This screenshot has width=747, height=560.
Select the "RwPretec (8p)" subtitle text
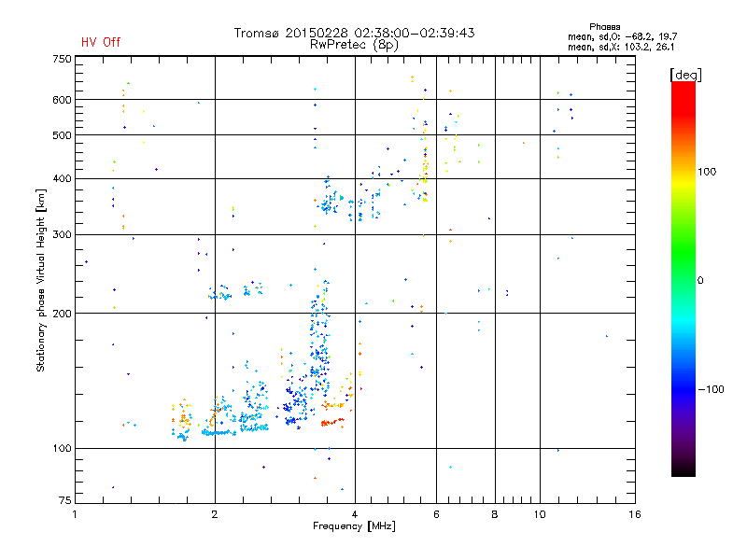(x=354, y=44)
